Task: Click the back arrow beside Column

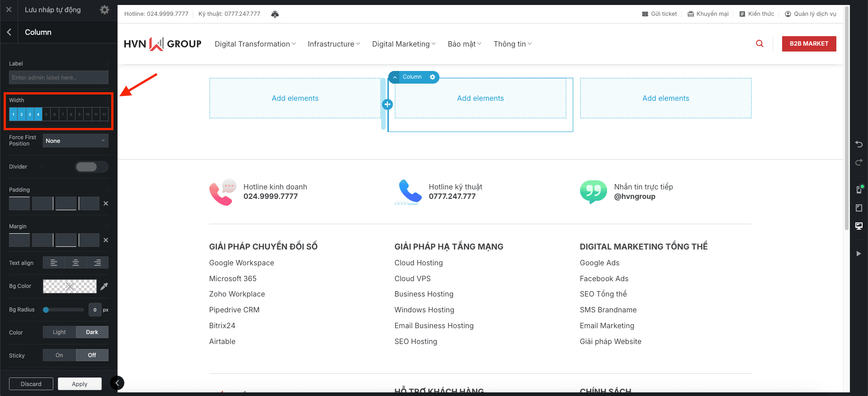Action: click(9, 32)
